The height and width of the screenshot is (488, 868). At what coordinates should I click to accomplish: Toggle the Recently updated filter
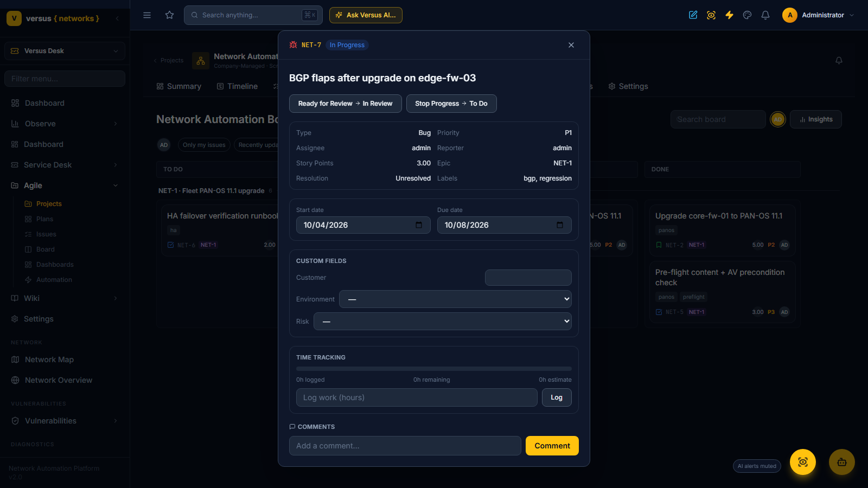click(x=256, y=145)
